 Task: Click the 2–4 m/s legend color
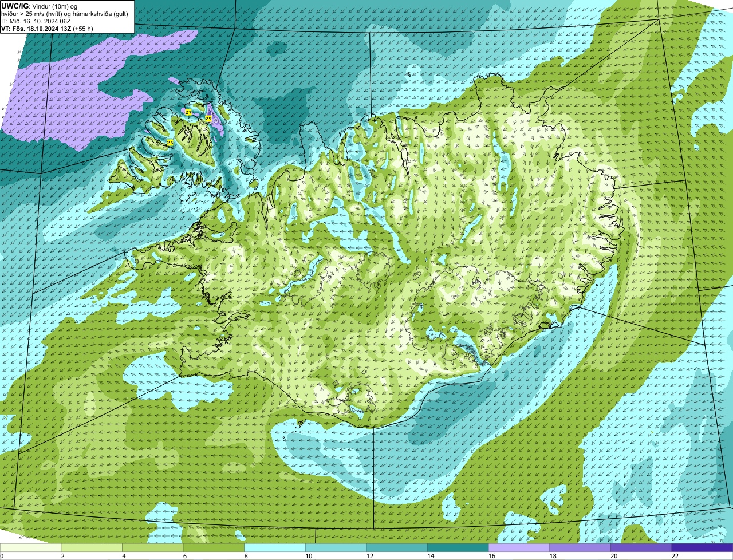[92, 547]
